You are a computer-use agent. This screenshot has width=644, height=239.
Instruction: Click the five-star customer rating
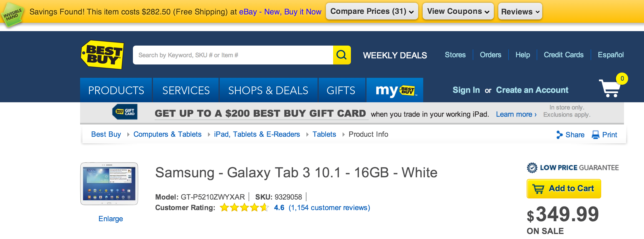coord(244,208)
